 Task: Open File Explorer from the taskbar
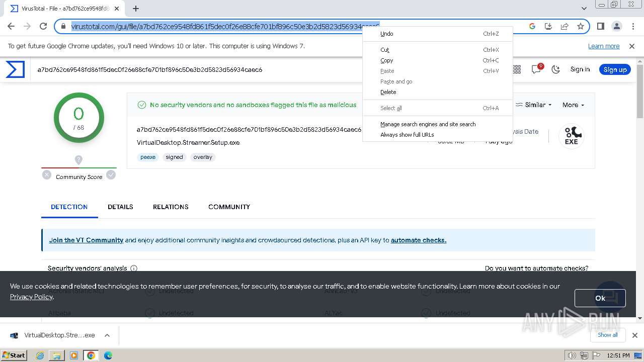[x=57, y=355]
